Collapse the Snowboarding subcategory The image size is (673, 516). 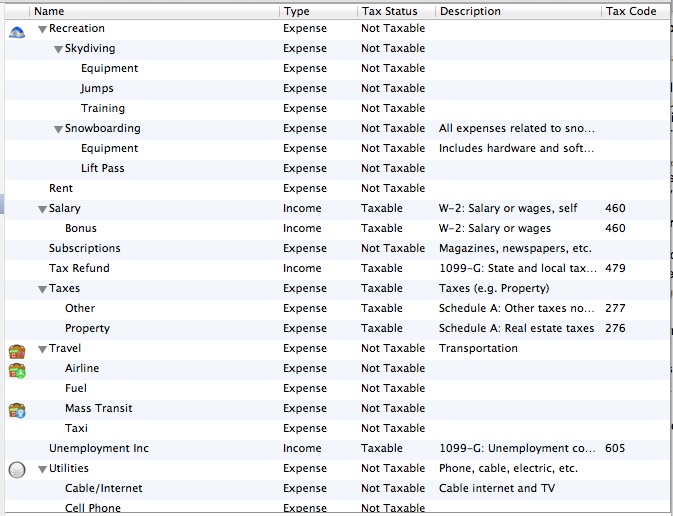click(58, 129)
